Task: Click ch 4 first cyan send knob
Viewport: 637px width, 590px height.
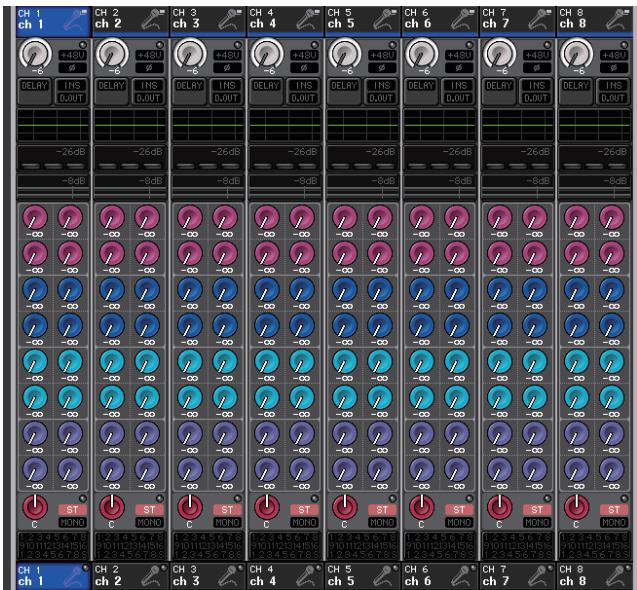Action: point(267,362)
